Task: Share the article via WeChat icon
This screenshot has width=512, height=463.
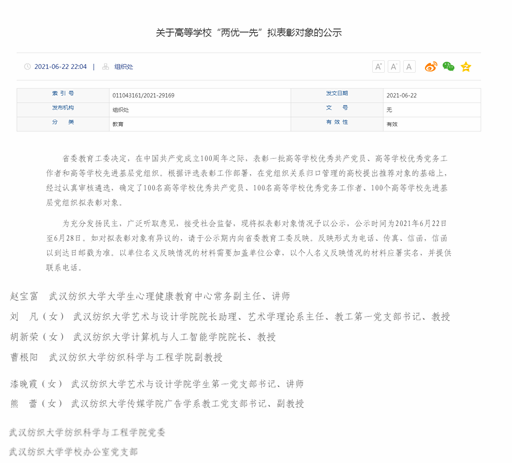Action: (x=448, y=66)
